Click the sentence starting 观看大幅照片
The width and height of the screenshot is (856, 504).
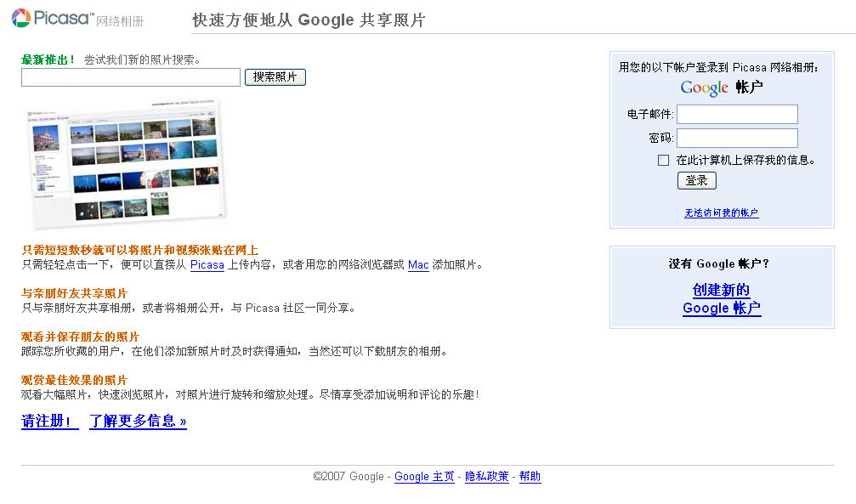point(250,394)
